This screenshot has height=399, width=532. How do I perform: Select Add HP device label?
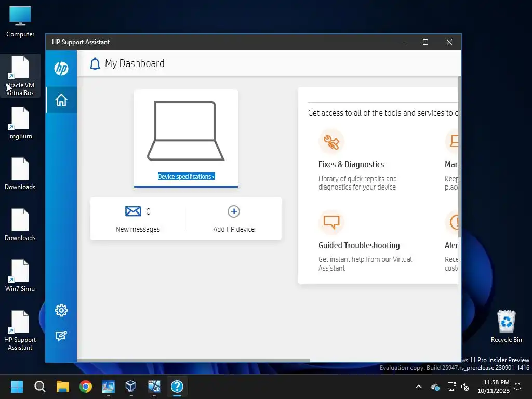click(234, 229)
